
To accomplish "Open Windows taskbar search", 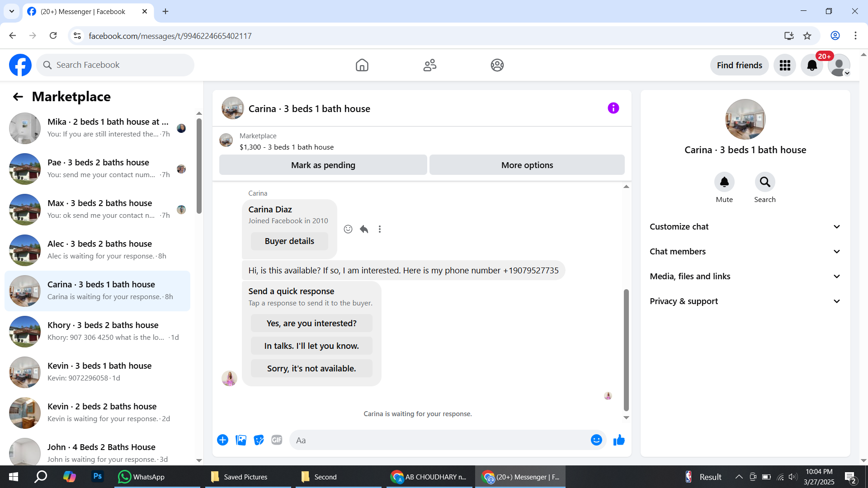I will pyautogui.click(x=41, y=477).
